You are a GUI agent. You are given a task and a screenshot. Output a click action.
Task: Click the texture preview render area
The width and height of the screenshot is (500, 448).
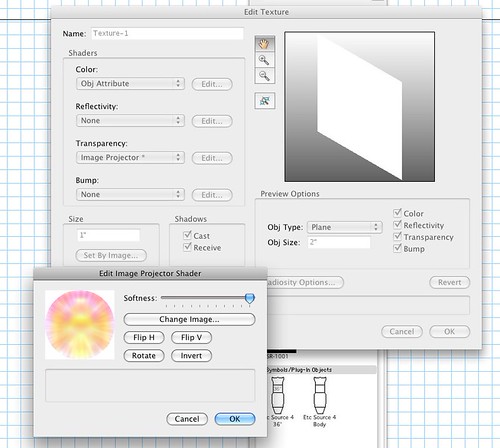coord(360,107)
